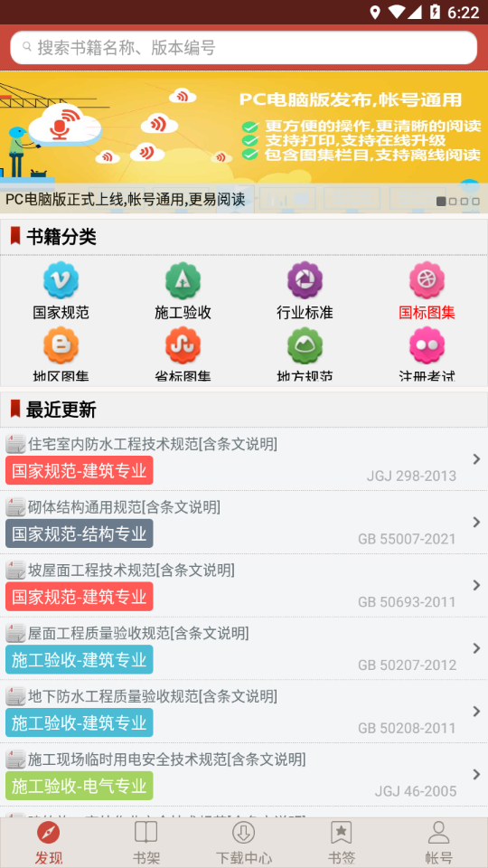Tap the 国家规范-结构专业 tag
The width and height of the screenshot is (488, 868).
click(80, 533)
